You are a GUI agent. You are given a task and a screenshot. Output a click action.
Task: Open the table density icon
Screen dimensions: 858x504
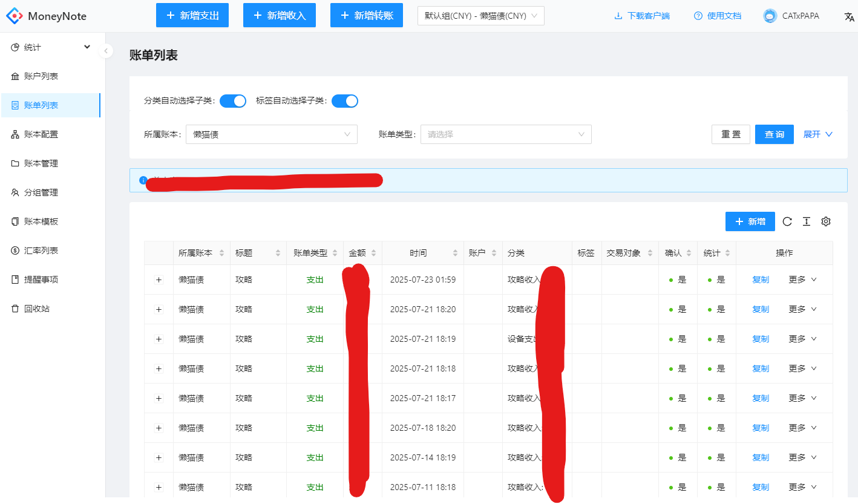click(x=807, y=221)
